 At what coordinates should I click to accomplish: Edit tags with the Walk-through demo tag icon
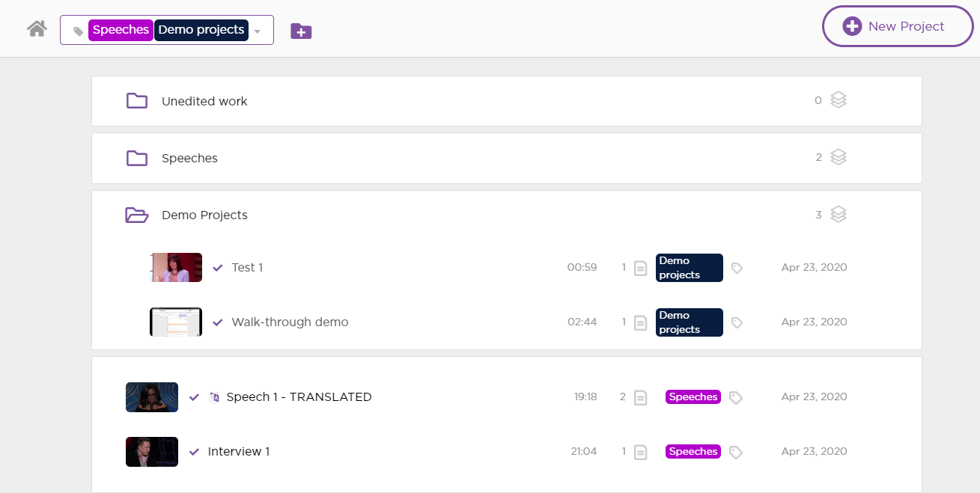tap(737, 322)
